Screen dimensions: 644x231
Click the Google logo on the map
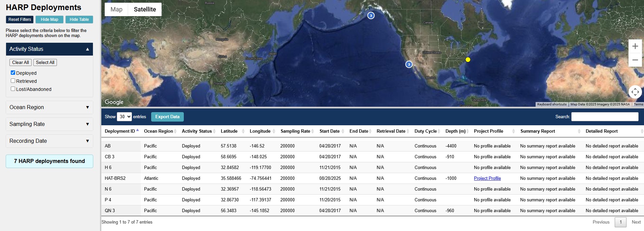pos(114,102)
